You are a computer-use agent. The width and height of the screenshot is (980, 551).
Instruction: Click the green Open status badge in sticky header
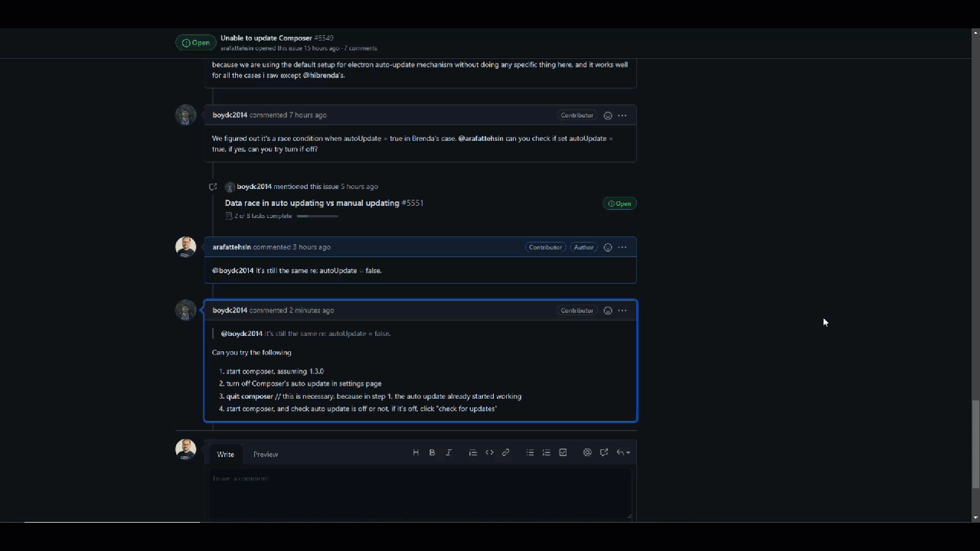coord(196,43)
